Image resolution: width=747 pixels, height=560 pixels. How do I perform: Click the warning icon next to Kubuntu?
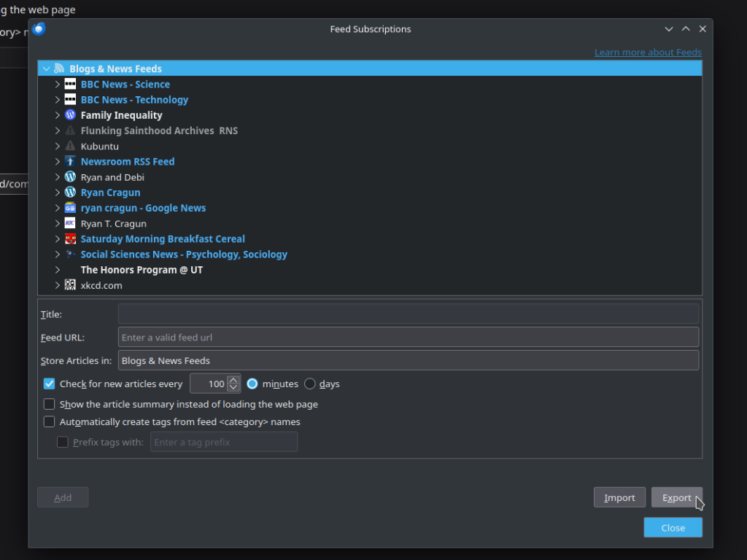click(x=70, y=147)
